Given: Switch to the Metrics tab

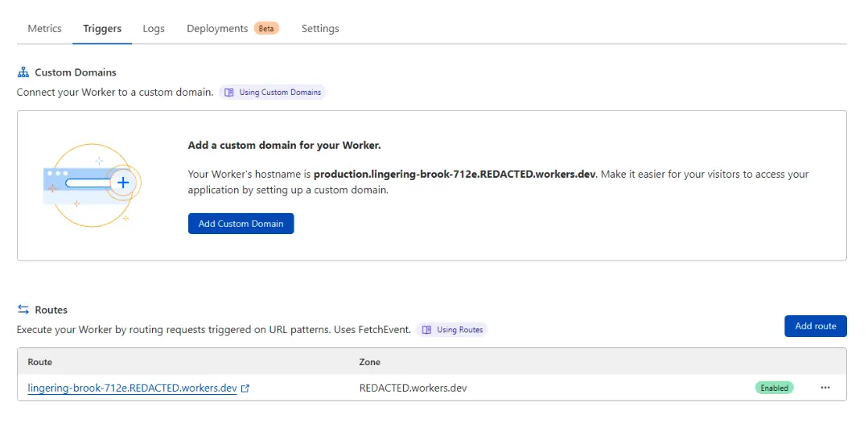Looking at the screenshot, I should [44, 28].
